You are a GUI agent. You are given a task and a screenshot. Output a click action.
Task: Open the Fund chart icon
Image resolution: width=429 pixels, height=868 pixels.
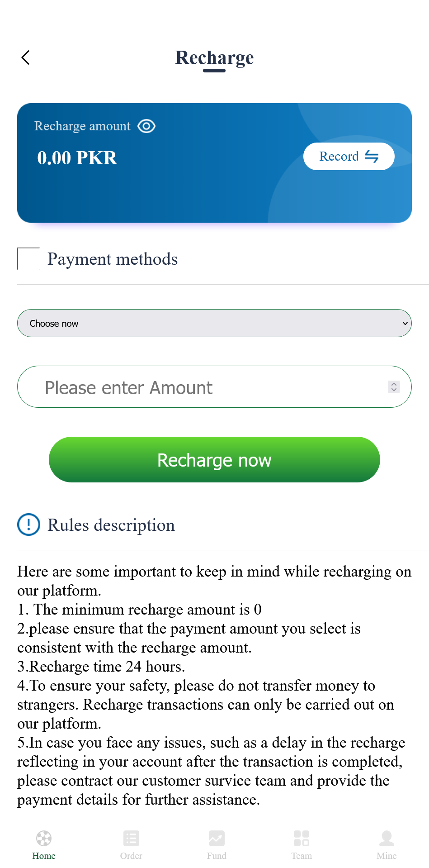pos(217,838)
